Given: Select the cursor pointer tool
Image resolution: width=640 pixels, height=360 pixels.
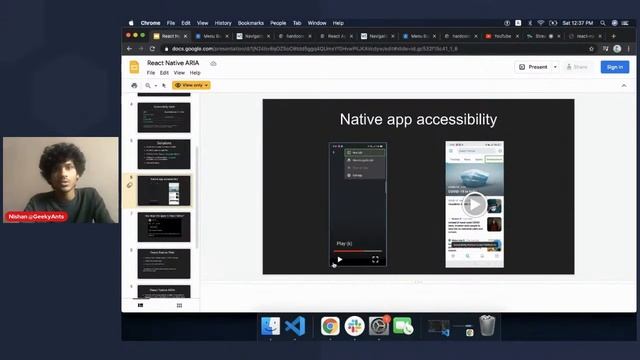Looking at the screenshot, I should (x=164, y=85).
